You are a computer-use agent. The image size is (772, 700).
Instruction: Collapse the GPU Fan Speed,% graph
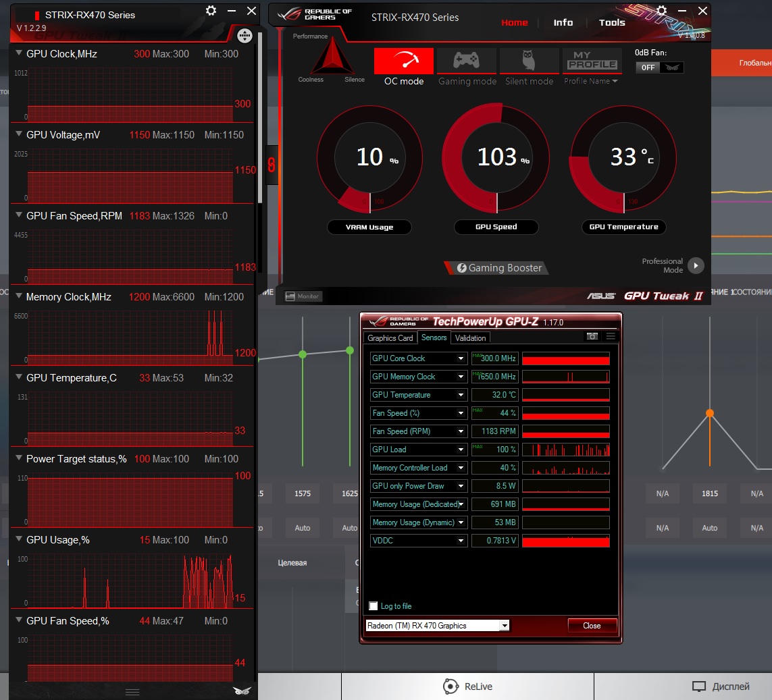19,620
